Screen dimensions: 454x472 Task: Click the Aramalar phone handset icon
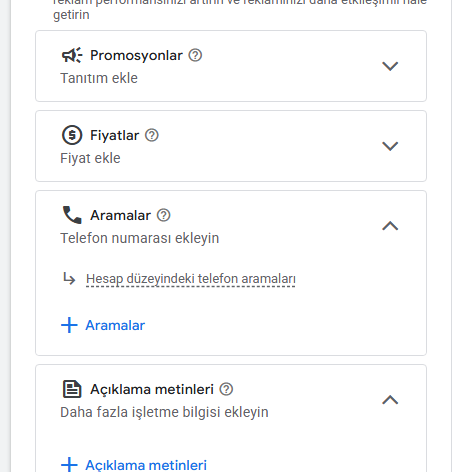72,215
